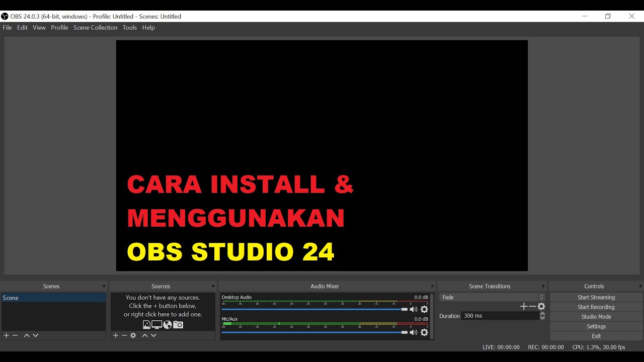The height and width of the screenshot is (362, 644).
Task: Open Settings from the Controls panel
Action: tap(596, 327)
